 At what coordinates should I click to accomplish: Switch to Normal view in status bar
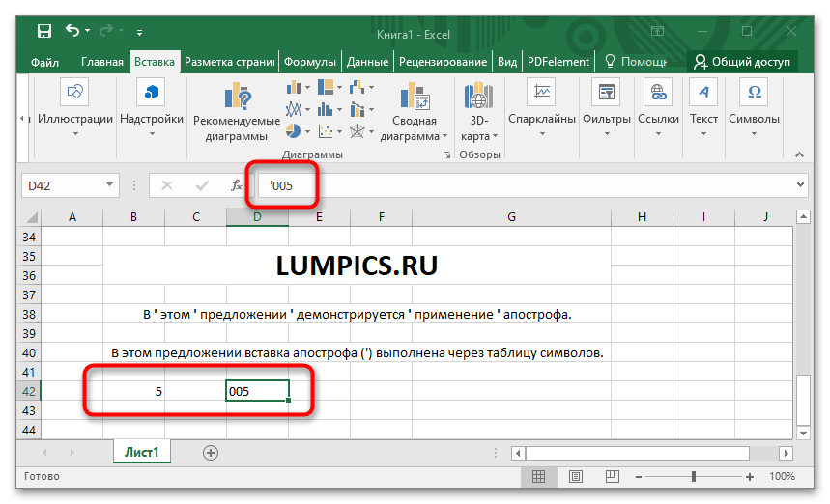(x=538, y=477)
